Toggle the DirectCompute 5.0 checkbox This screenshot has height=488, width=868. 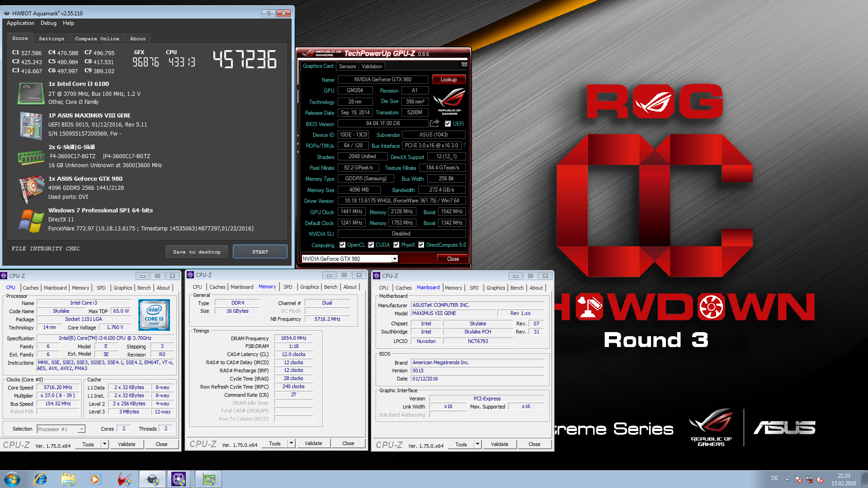pyautogui.click(x=421, y=245)
